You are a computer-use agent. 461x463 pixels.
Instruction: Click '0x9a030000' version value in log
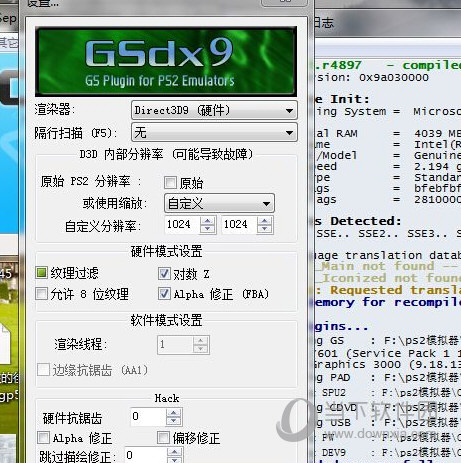click(394, 77)
